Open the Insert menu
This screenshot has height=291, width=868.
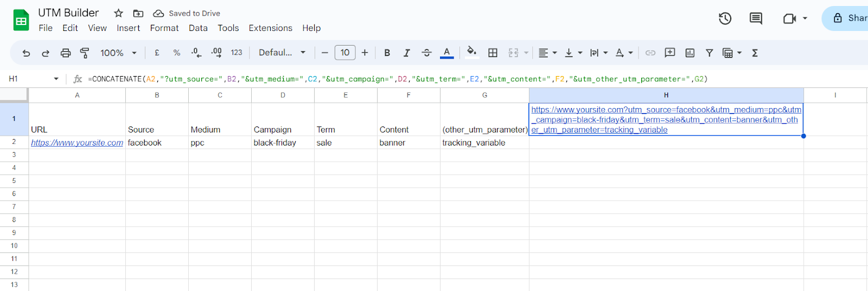(x=128, y=28)
